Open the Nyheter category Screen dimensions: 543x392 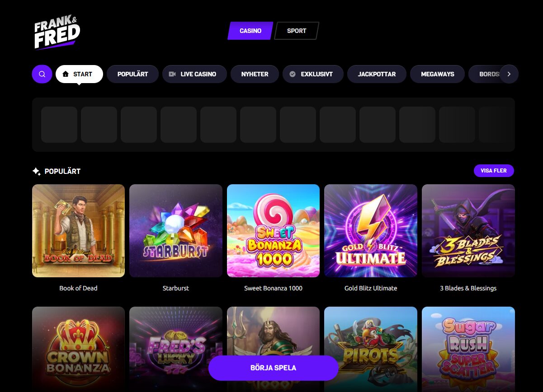coord(255,74)
